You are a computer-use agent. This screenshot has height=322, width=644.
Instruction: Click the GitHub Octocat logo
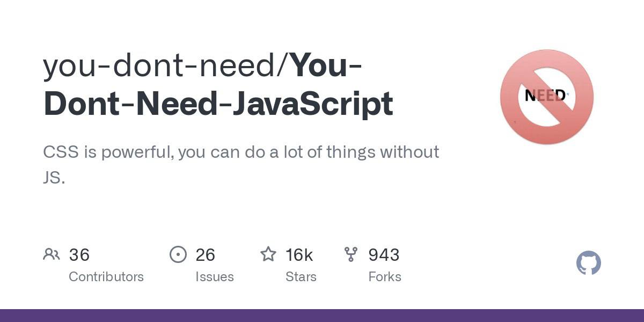click(x=588, y=263)
